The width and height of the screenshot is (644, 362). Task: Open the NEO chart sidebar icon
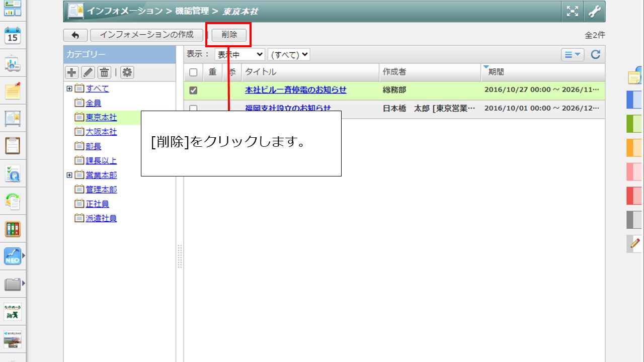point(13,256)
